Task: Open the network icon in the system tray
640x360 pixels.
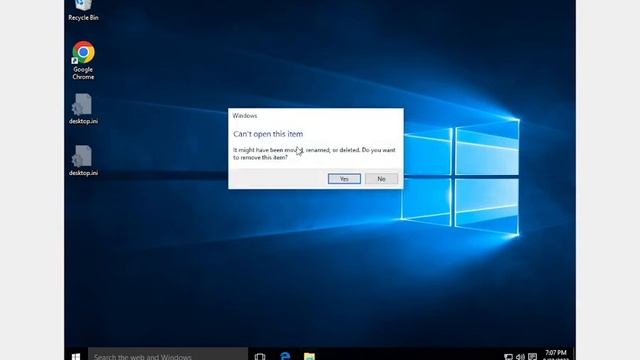Action: tap(508, 357)
